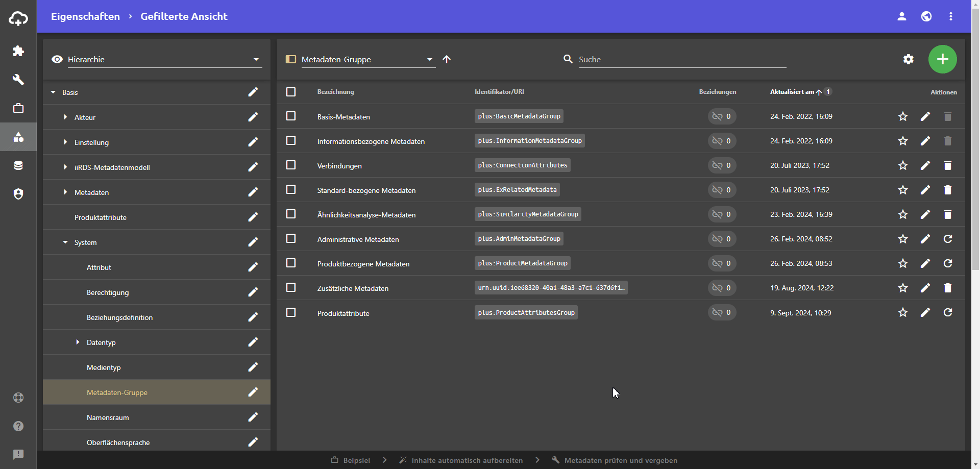Expand the Einstellung tree node
Screen dimensions: 980x469
tap(65, 142)
